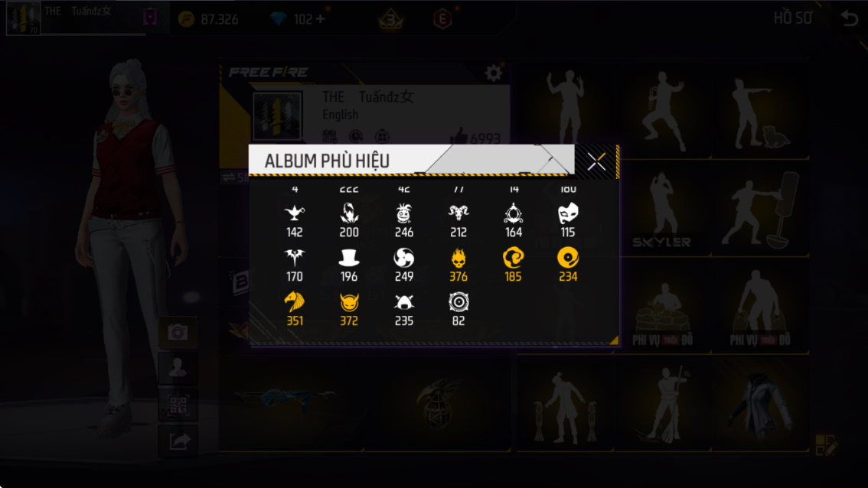The height and width of the screenshot is (488, 868).
Task: Select the flaming skull badge showing 376
Action: [458, 265]
